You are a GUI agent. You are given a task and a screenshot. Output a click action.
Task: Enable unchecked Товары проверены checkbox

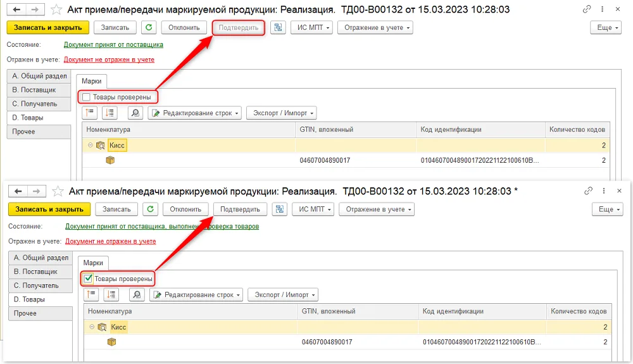(86, 97)
